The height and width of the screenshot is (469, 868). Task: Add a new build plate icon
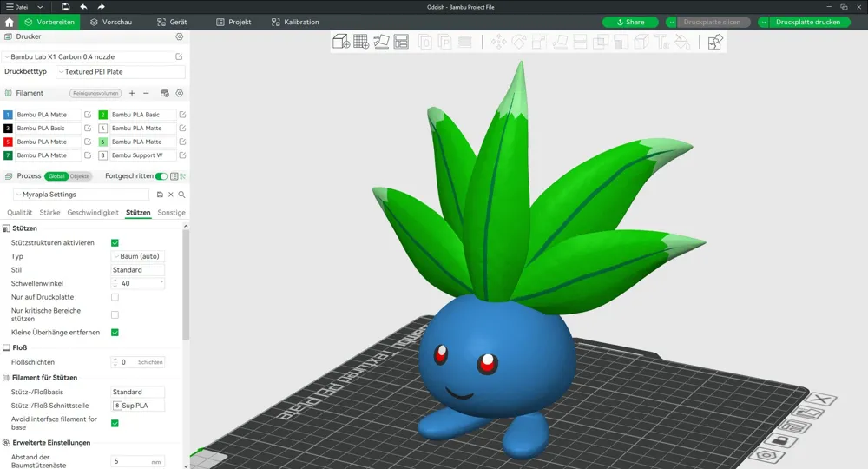tap(361, 42)
